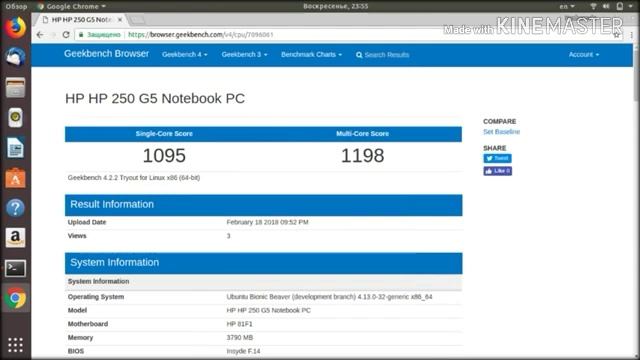Click the Operating System value Ubuntu Bionic Beaver
Viewport: 640px width, 360px height.
[329, 297]
